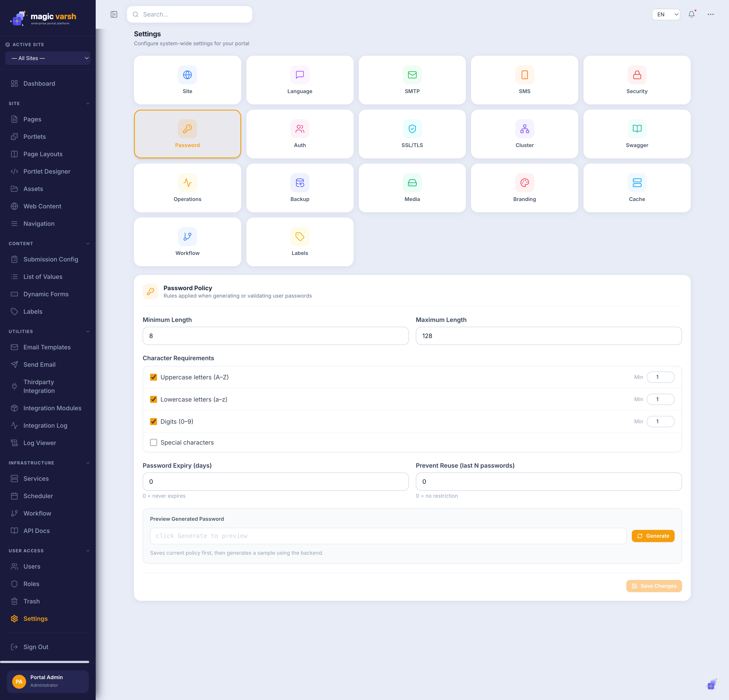The width and height of the screenshot is (729, 700).
Task: Click the Save Changes button
Action: [x=654, y=586]
